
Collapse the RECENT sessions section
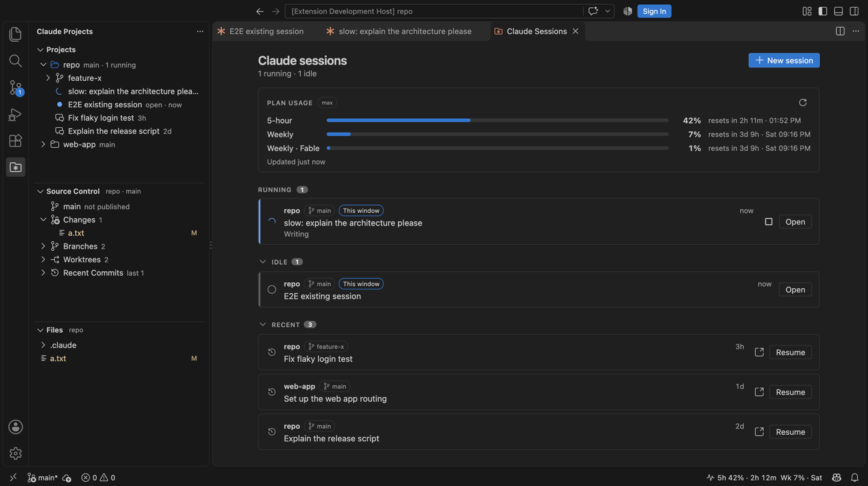tap(263, 324)
